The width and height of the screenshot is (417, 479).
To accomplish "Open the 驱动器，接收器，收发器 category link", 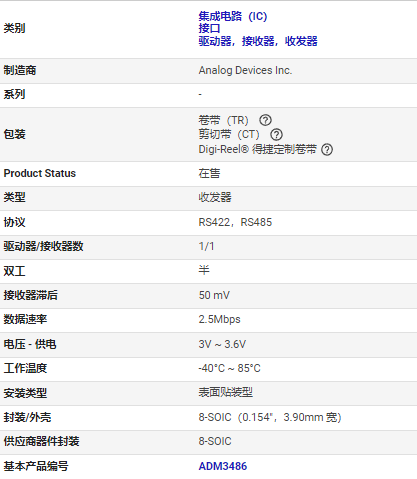I will point(258,41).
